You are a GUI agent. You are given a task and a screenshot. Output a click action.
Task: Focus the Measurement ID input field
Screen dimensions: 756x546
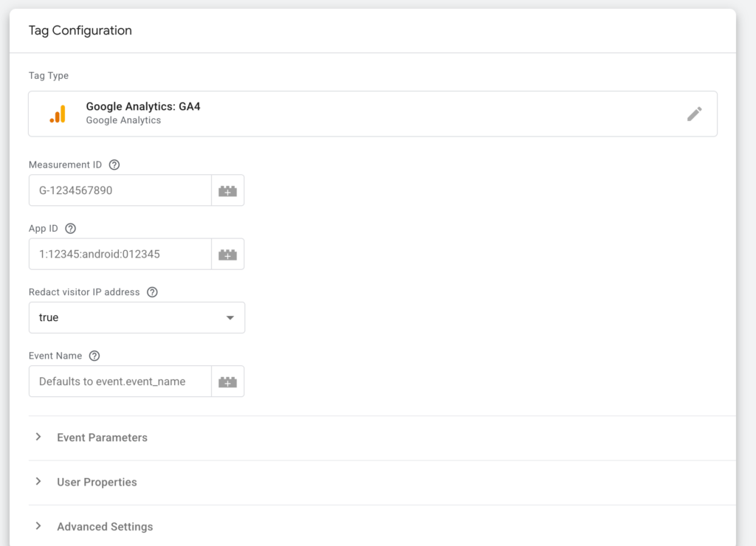(x=120, y=190)
